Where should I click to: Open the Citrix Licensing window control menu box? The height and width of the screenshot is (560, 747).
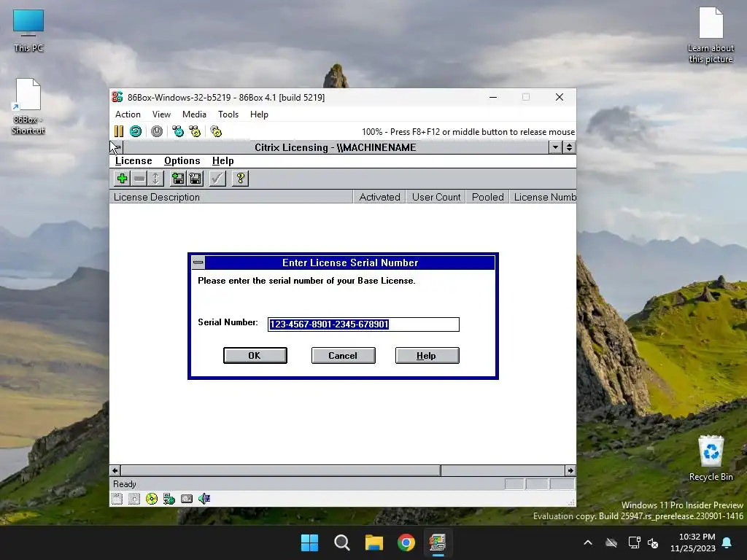tap(117, 147)
